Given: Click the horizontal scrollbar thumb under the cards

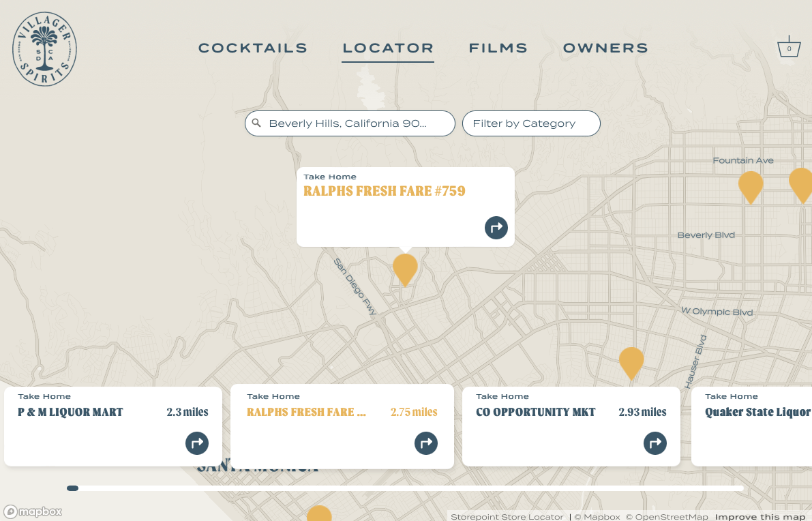Looking at the screenshot, I should 72,488.
